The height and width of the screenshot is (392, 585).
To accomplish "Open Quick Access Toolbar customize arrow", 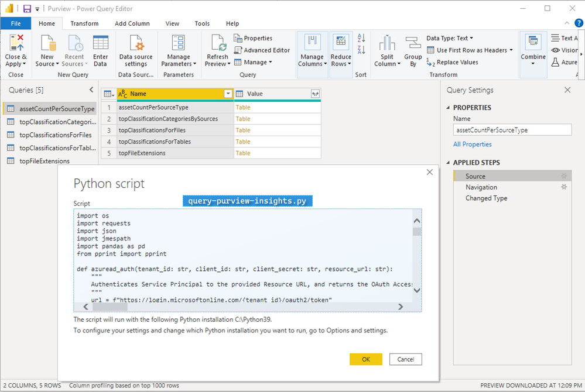I will coord(37,9).
